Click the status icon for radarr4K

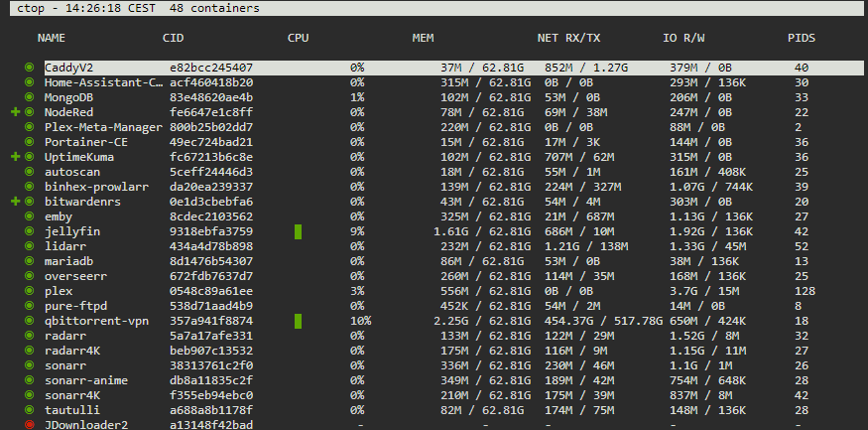(x=30, y=351)
